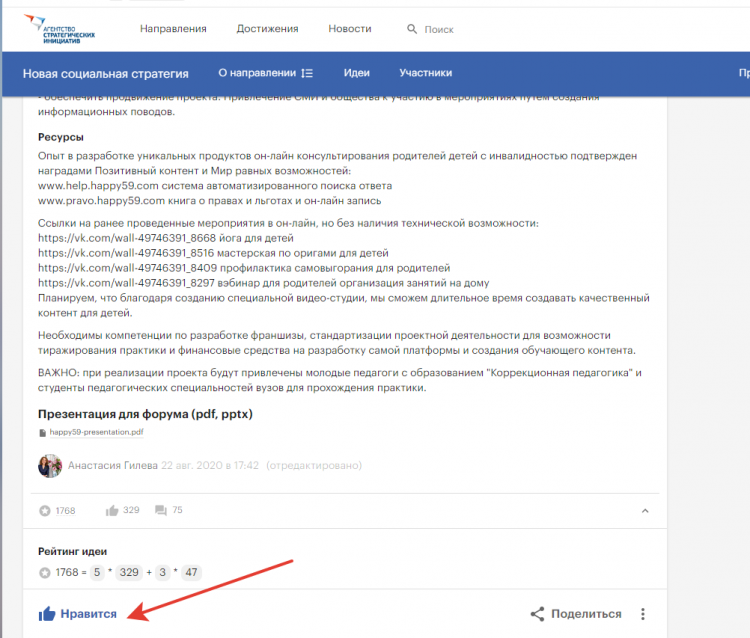Viewport: 750px width, 638px height.
Task: Click the share icon beside Поделиться
Action: point(537,614)
